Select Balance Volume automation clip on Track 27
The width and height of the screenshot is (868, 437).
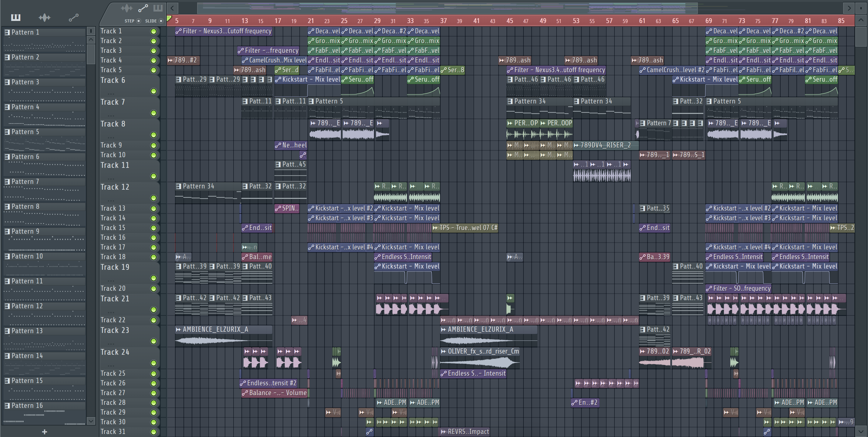point(274,393)
